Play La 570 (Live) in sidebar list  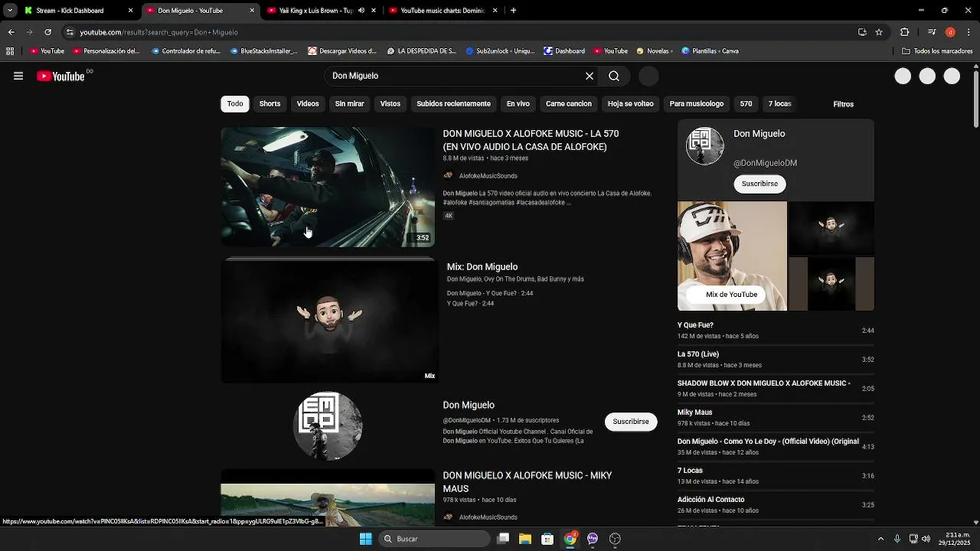coord(776,360)
